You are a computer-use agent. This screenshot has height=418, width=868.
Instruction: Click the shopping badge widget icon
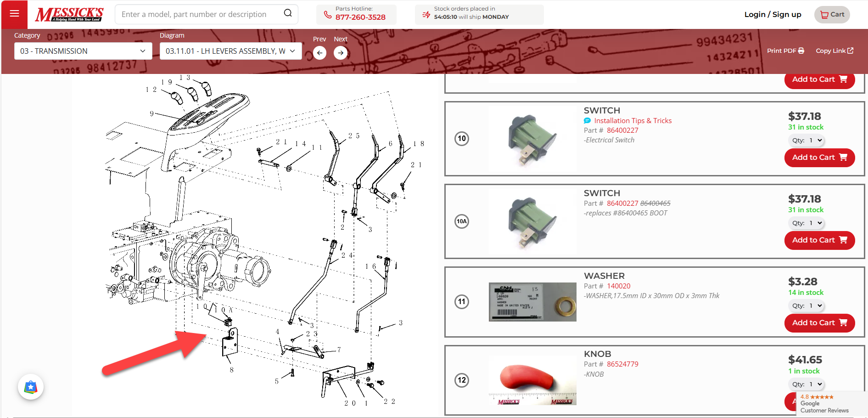point(31,387)
